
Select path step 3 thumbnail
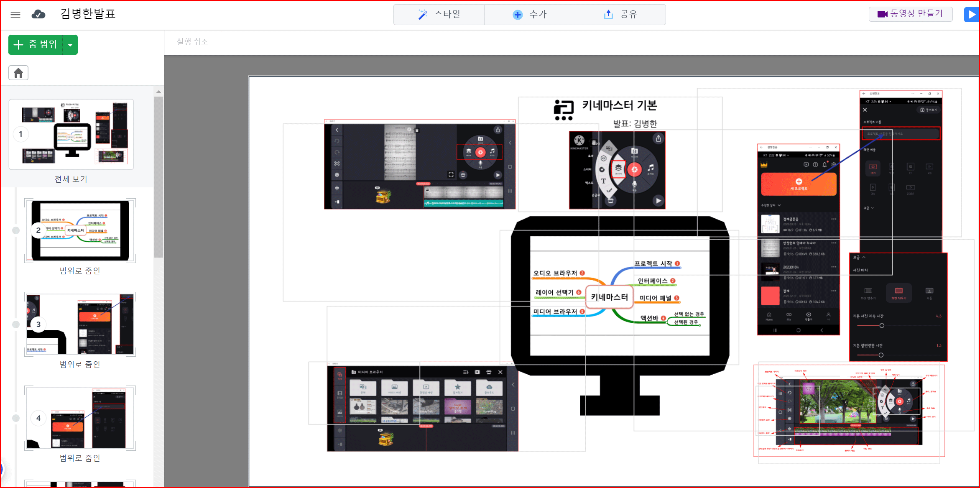coord(80,324)
